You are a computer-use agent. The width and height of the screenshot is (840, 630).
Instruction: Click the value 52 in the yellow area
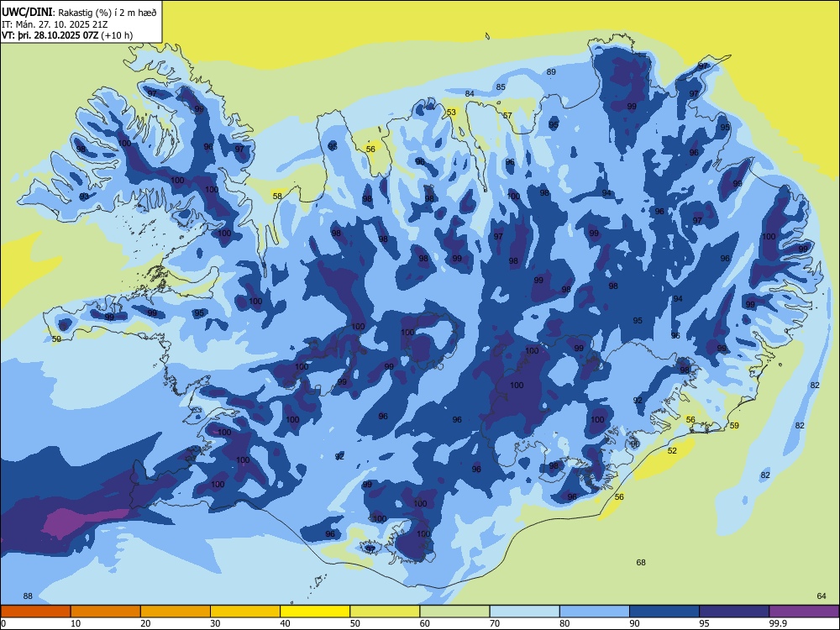tap(672, 450)
